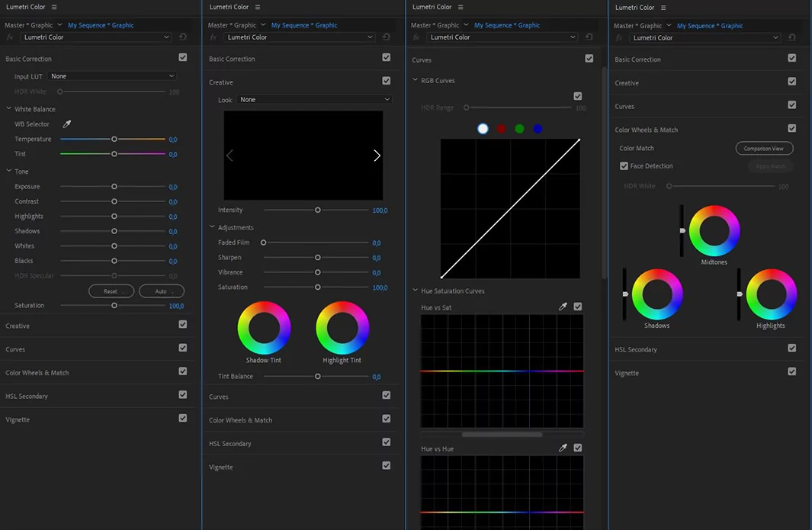The image size is (812, 530).
Task: Toggle the RGB Curves enable checkbox
Action: (577, 96)
